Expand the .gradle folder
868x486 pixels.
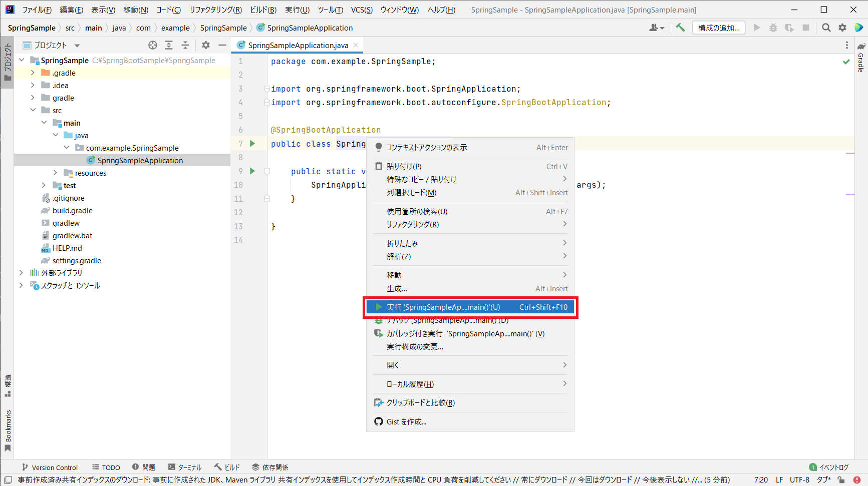[33, 73]
